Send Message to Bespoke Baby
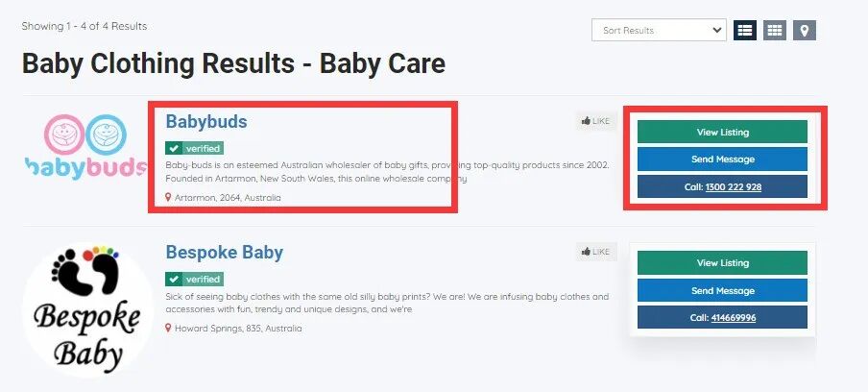The image size is (868, 392). pos(722,290)
